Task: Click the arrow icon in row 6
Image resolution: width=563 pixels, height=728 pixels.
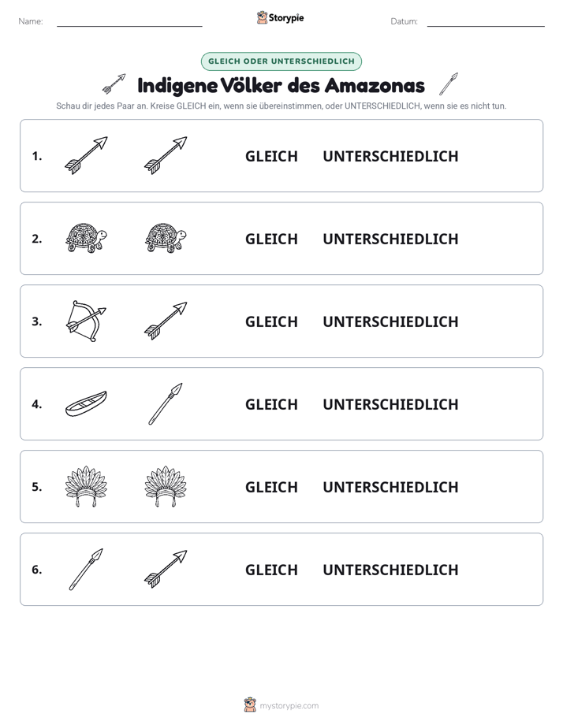Action: tap(166, 569)
